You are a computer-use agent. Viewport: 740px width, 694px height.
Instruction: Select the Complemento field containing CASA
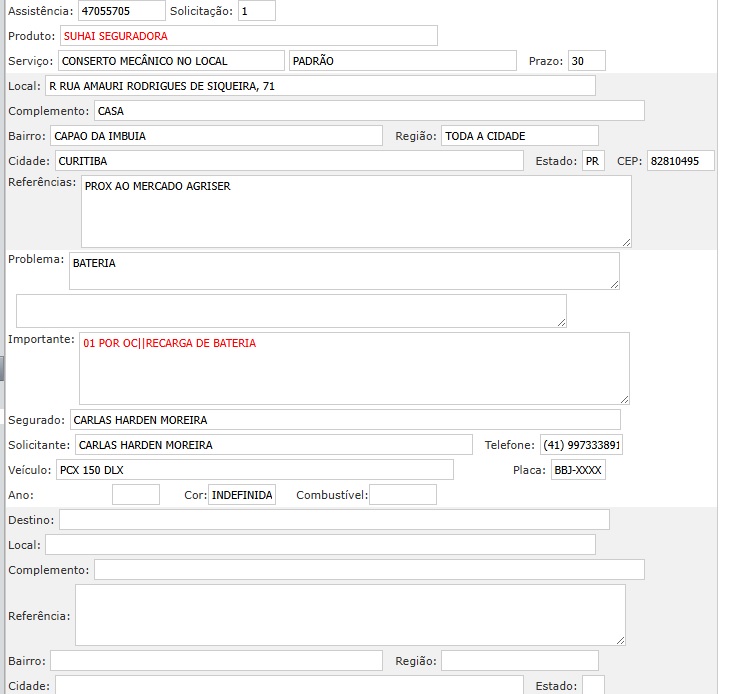click(x=369, y=111)
